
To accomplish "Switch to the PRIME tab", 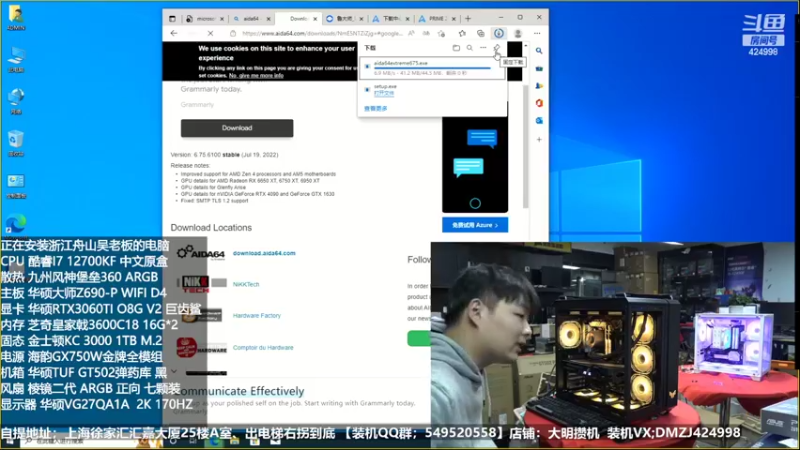I will [x=437, y=18].
